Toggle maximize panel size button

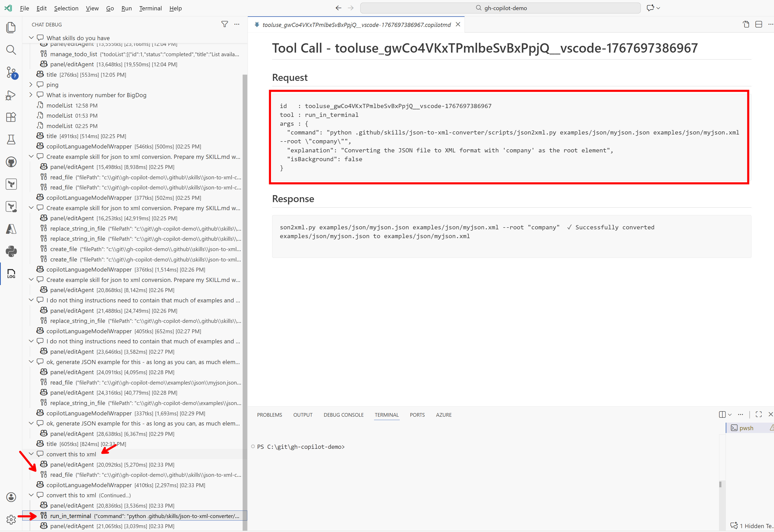(x=759, y=414)
